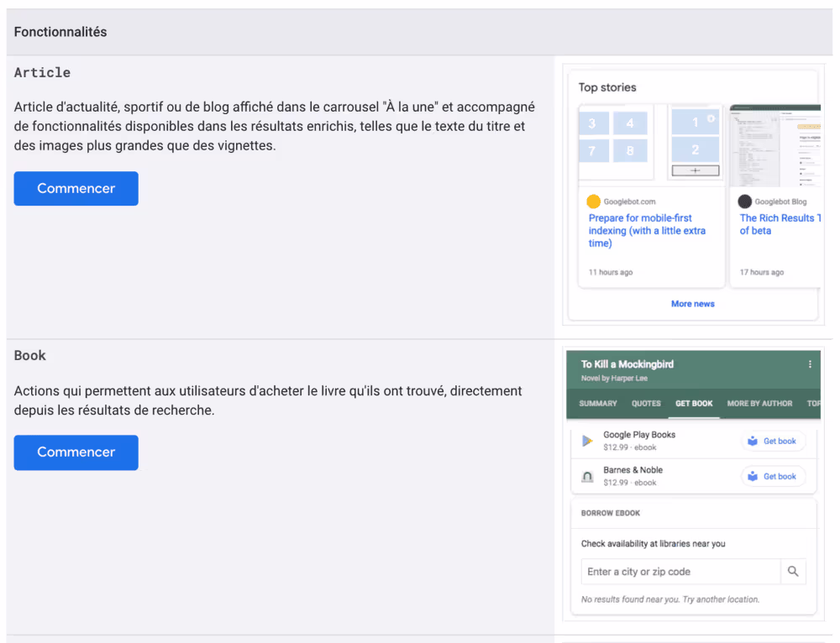Click Get book for Google Play Books

pos(773,442)
